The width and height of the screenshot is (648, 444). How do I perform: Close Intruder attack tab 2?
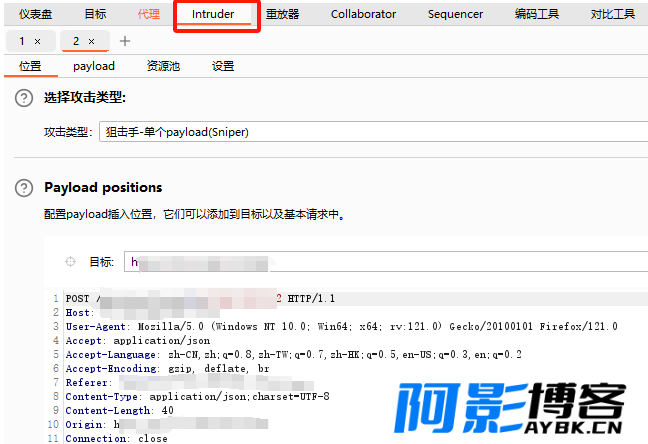tap(91, 41)
